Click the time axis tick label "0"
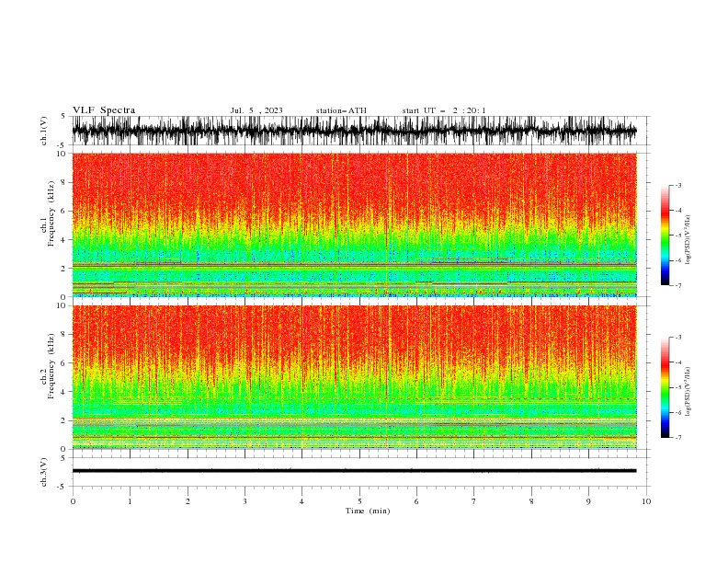728x563 pixels. coord(73,501)
